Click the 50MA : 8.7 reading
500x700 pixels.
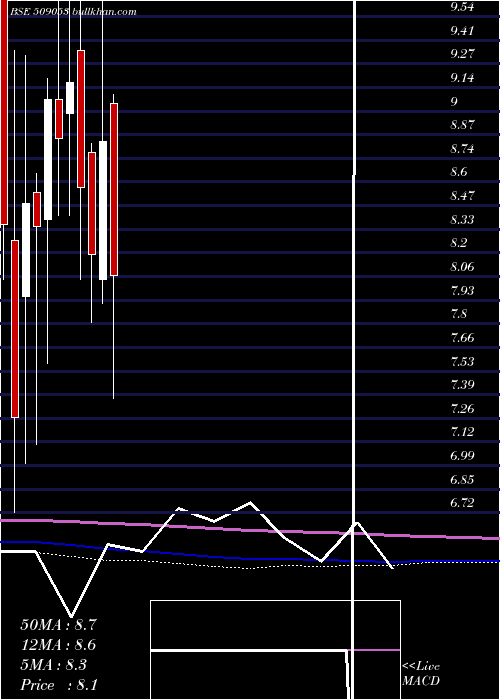coord(58,625)
